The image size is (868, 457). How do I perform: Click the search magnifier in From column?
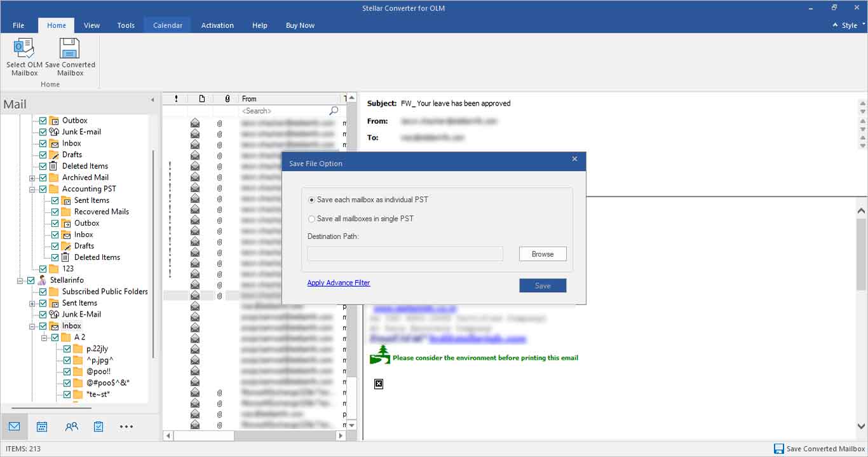[334, 111]
